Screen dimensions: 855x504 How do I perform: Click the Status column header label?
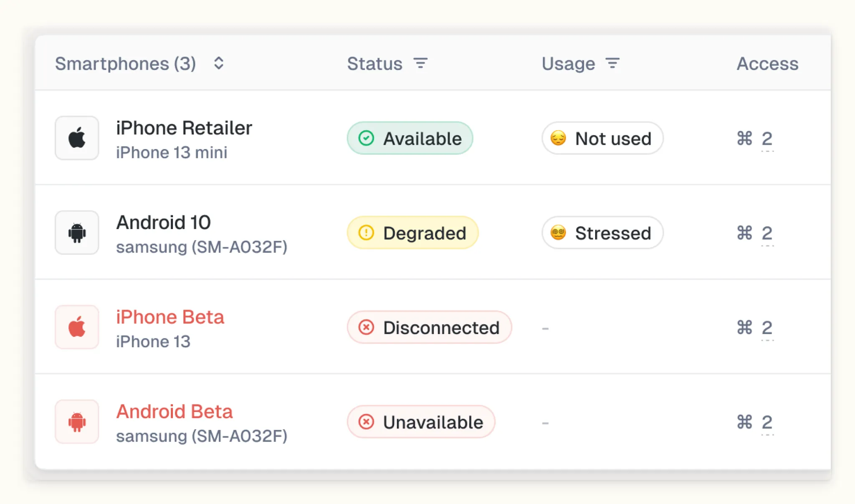click(x=374, y=63)
